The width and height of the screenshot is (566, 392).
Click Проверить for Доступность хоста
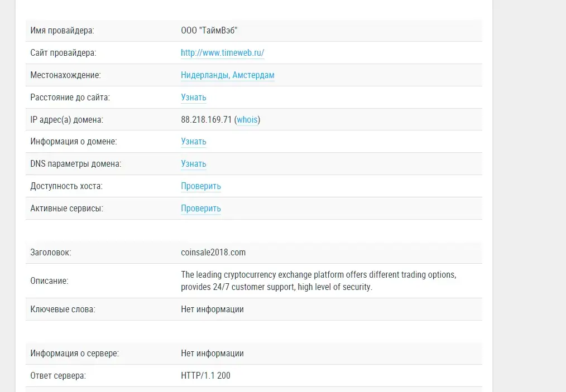tap(201, 186)
